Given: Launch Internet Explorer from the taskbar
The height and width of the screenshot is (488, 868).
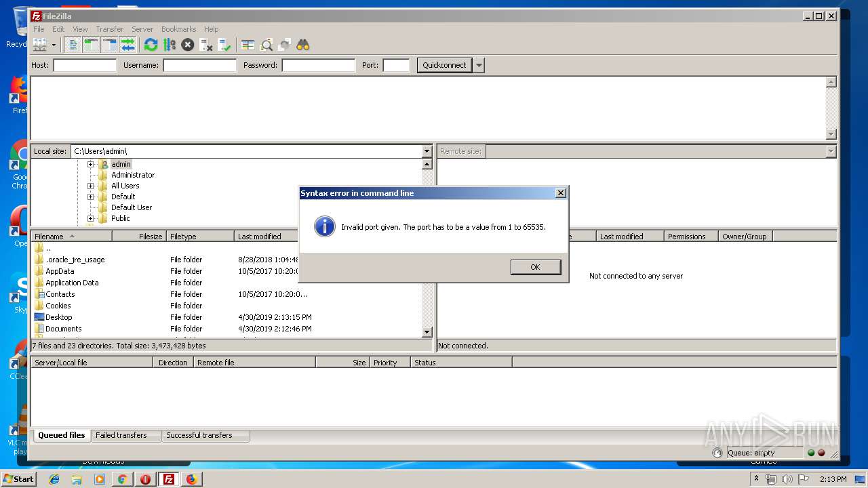Looking at the screenshot, I should (54, 479).
